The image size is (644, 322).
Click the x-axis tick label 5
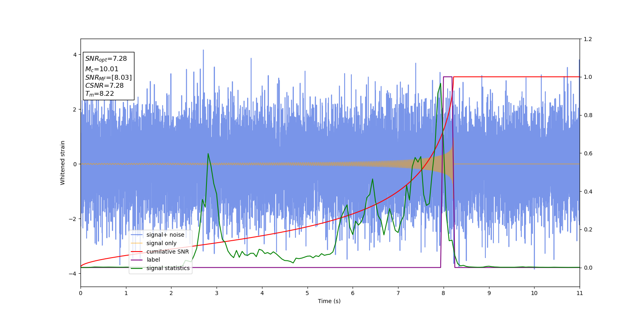(307, 293)
